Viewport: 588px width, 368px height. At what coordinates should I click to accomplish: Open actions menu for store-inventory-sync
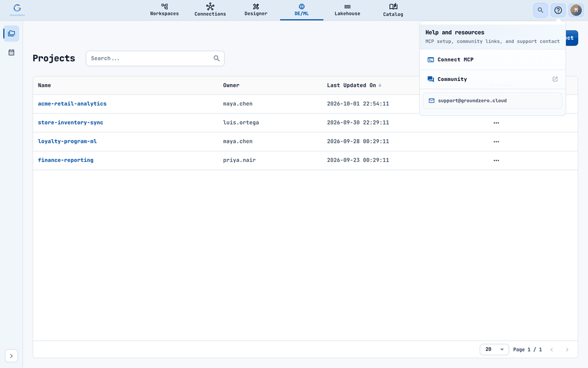(496, 123)
